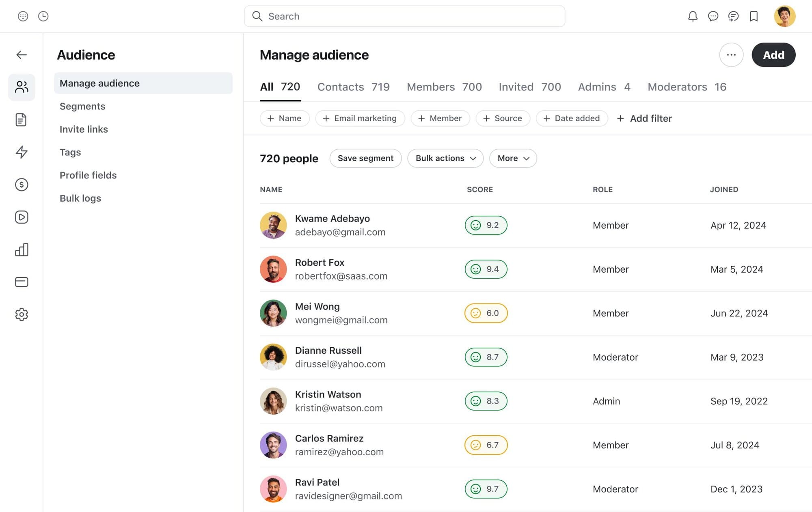
Task: Expand the More dropdown
Action: pos(513,158)
